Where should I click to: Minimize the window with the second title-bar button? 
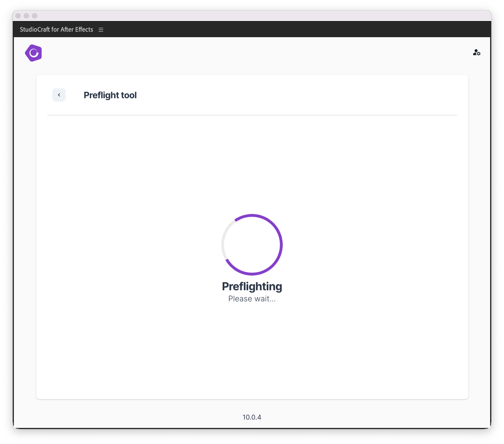26,16
